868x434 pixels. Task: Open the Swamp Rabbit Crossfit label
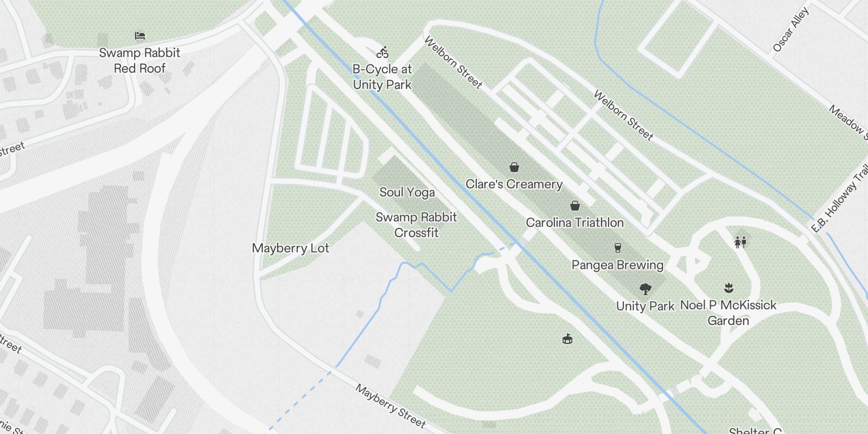pos(416,225)
